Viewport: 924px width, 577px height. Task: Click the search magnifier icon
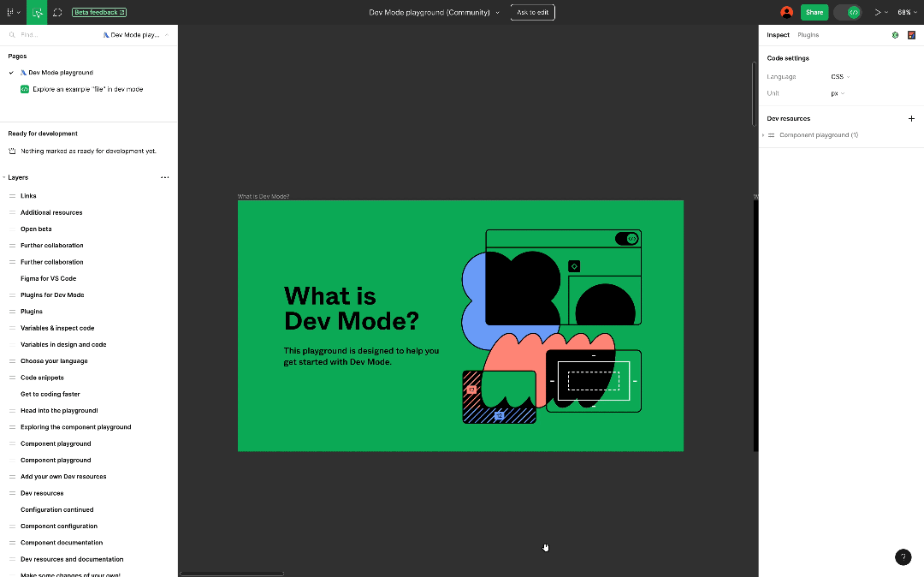pos(12,35)
